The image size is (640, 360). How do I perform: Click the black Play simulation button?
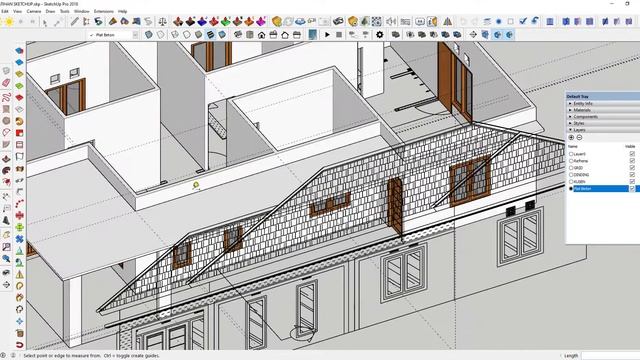tap(327, 35)
